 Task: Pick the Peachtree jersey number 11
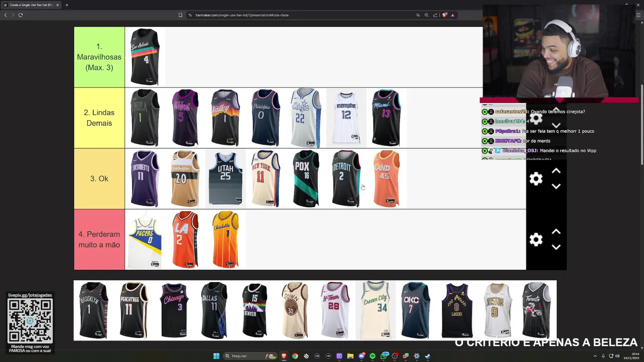(134, 310)
